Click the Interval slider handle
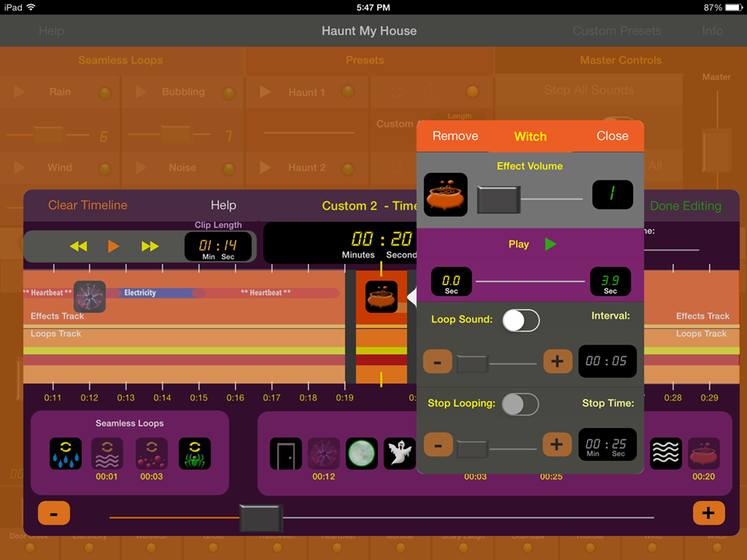The height and width of the screenshot is (560, 747). 472,364
